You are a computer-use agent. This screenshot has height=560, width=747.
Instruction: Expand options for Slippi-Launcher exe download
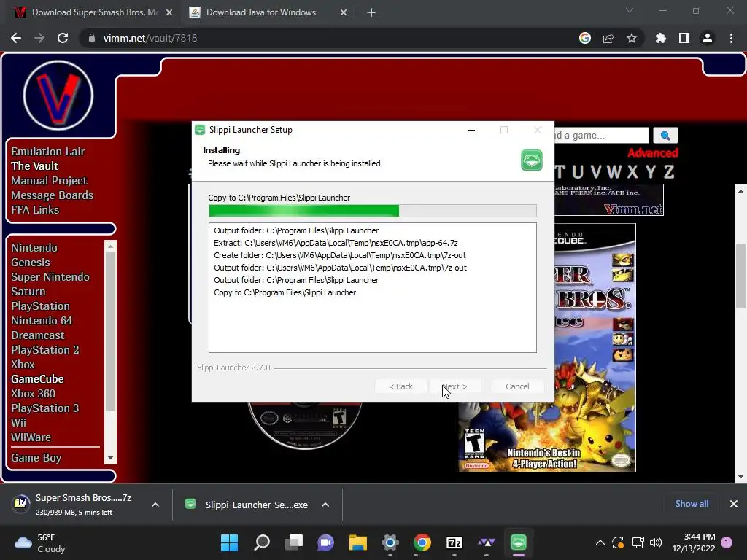coord(325,505)
